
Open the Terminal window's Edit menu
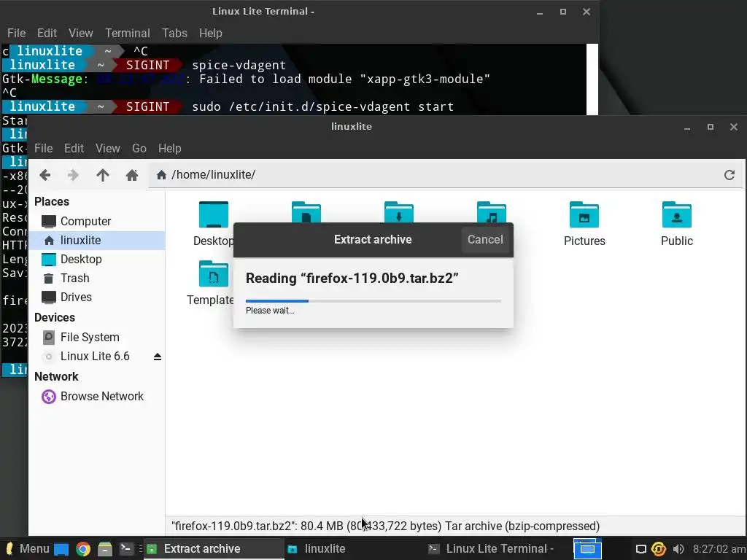[x=47, y=34]
